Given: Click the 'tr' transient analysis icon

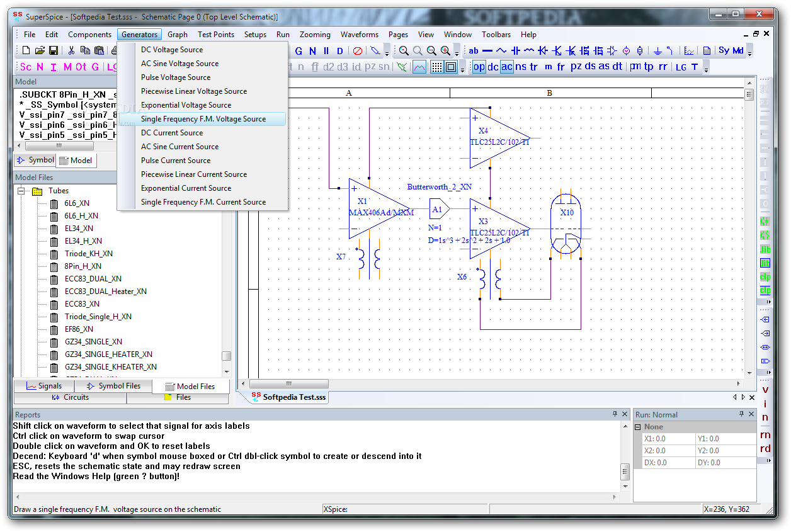Looking at the screenshot, I should pyautogui.click(x=534, y=67).
